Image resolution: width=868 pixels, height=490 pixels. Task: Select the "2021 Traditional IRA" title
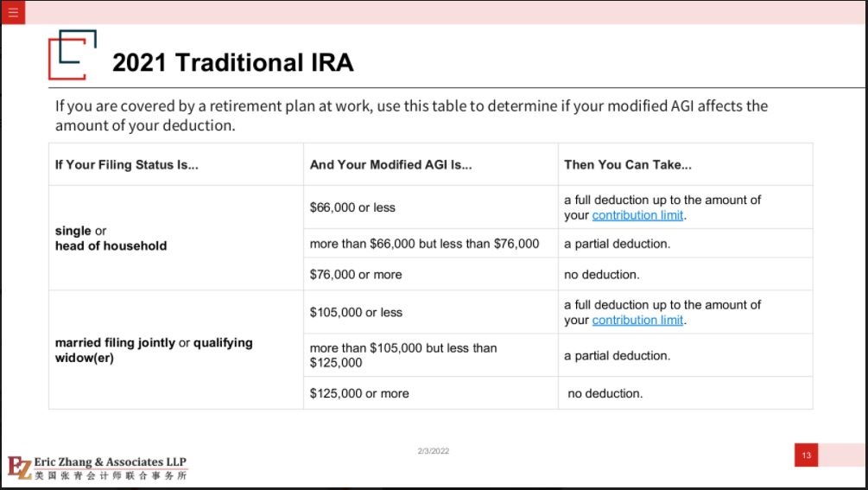tap(232, 62)
